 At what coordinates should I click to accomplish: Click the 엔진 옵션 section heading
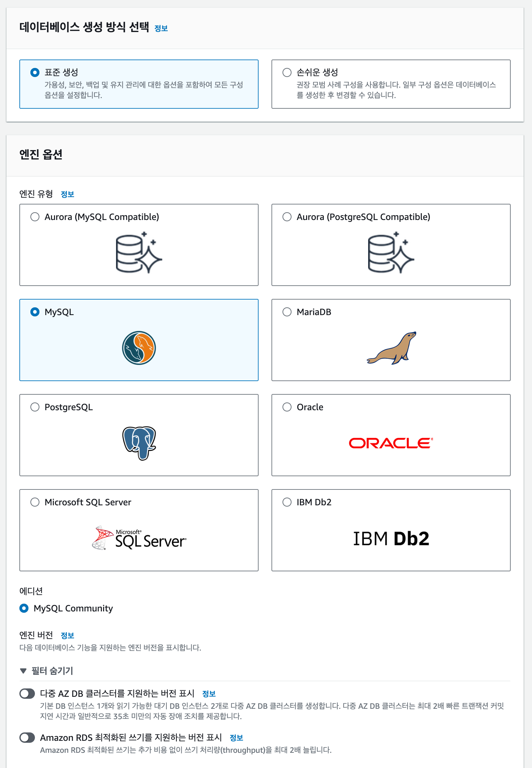[x=41, y=154]
